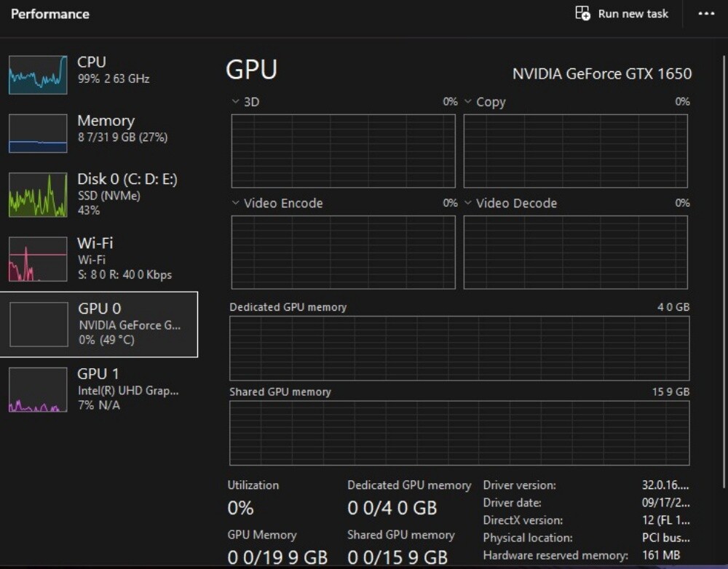The image size is (728, 569).
Task: Click the 'SSD (NVMe)' disk type label
Action: point(108,196)
